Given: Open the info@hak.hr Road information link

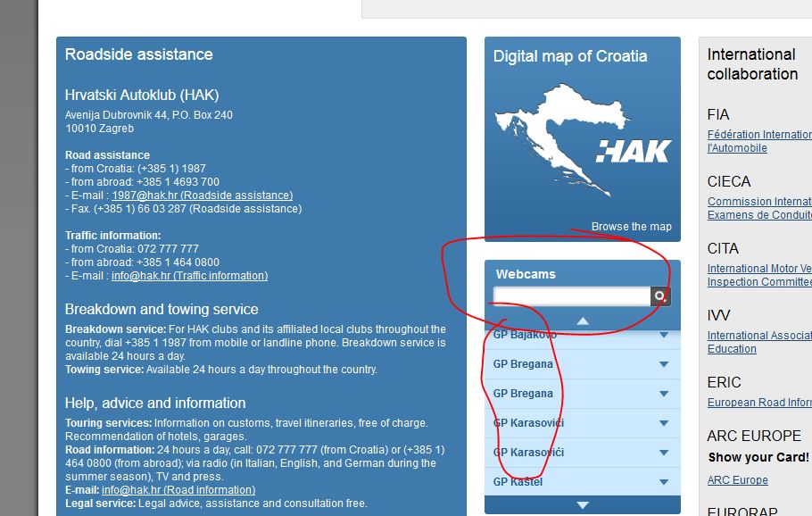Looking at the screenshot, I should coord(178,489).
